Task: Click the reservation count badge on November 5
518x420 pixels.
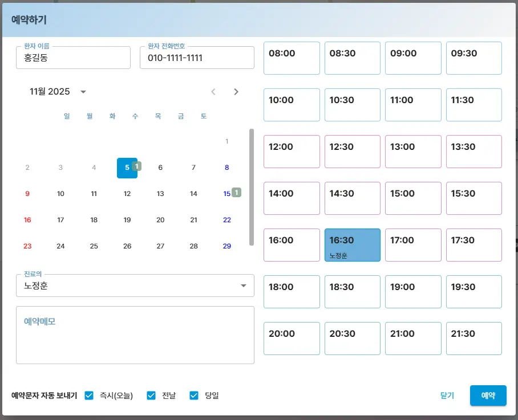Action: [137, 166]
